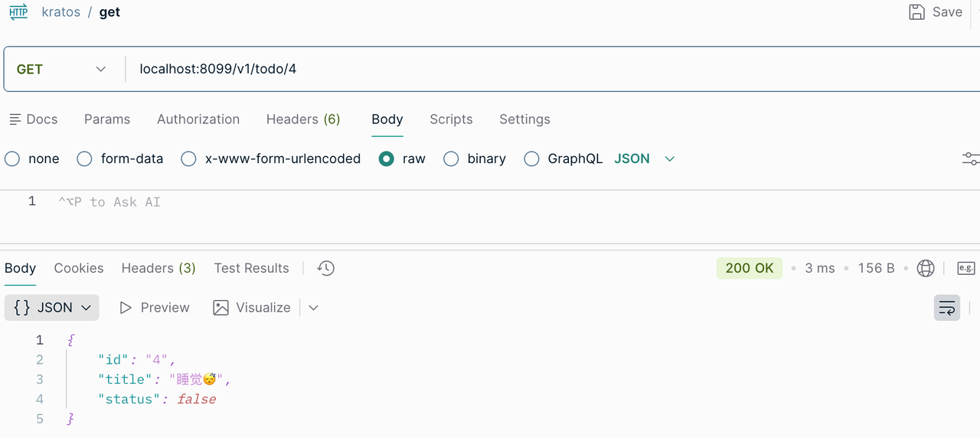Open the response JSON format dropdown
The width and height of the screenshot is (980, 438).
click(52, 308)
